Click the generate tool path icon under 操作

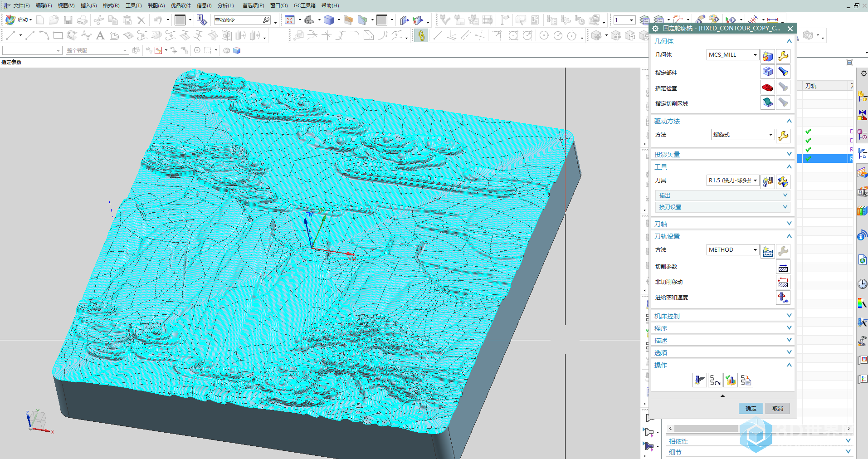(699, 380)
